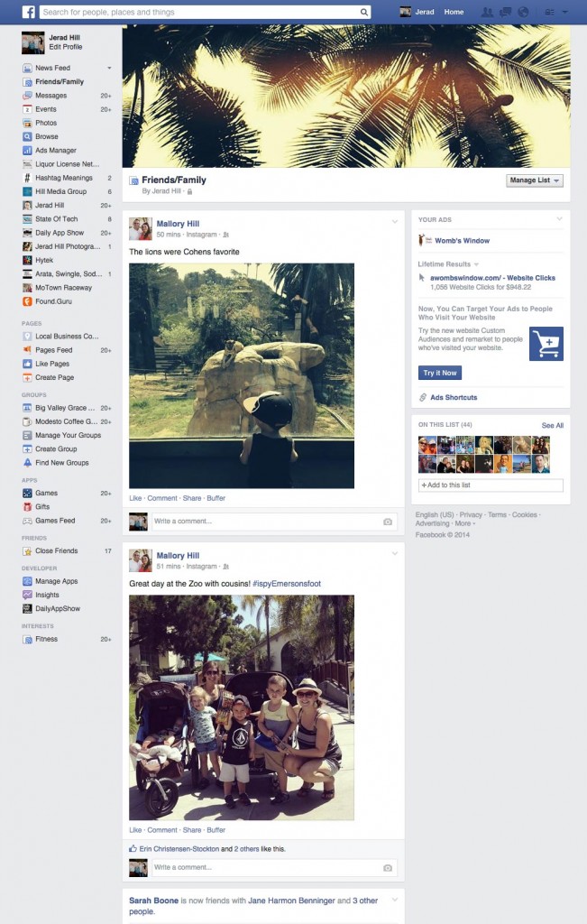Open the lions zoo photo
The image size is (587, 924).
tap(242, 376)
